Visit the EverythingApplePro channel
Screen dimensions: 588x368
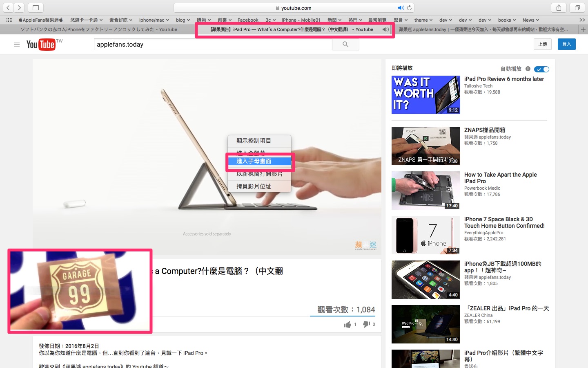(x=484, y=233)
